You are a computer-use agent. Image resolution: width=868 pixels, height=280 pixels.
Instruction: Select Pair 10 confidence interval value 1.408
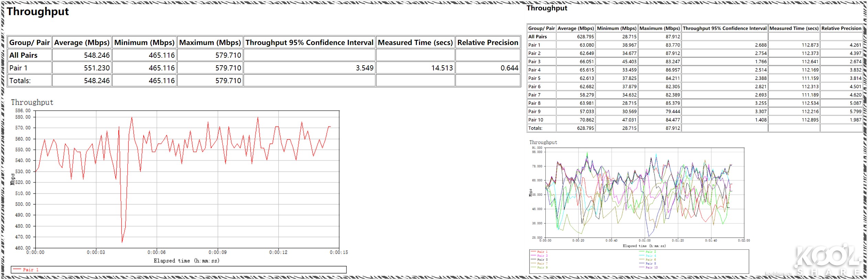[761, 120]
